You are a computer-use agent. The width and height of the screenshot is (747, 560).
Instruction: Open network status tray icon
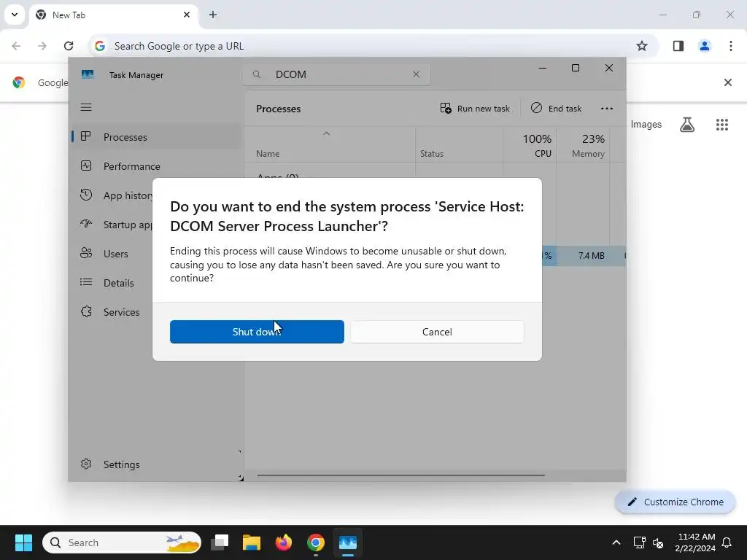coord(639,542)
